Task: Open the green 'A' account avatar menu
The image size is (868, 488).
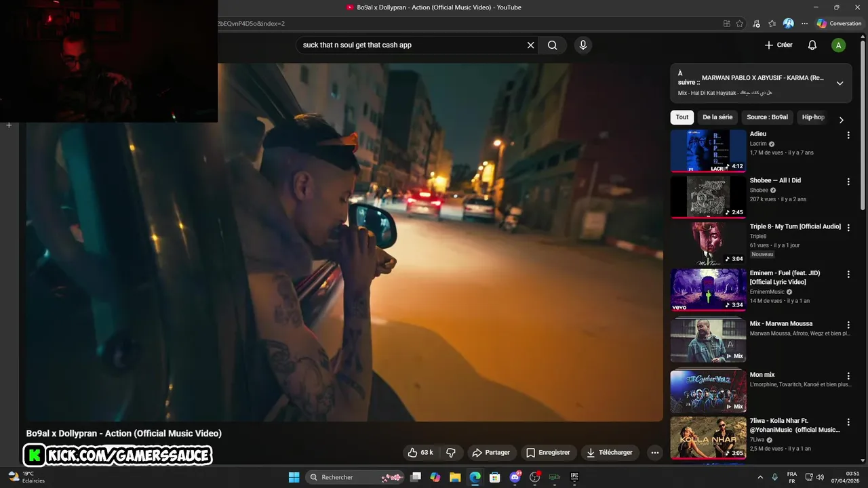Action: (839, 45)
